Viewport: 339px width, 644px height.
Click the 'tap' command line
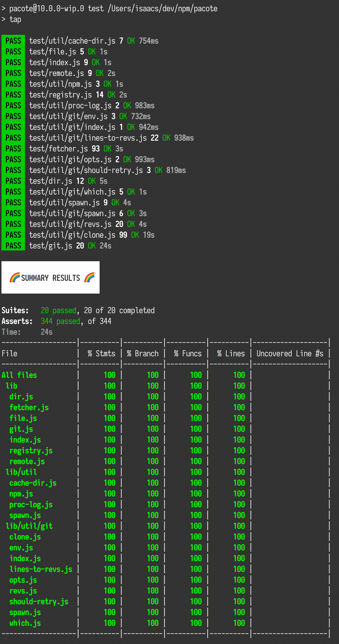click(x=11, y=19)
